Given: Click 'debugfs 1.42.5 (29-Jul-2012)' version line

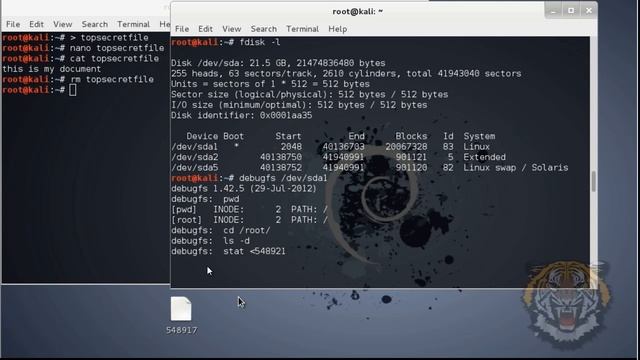Looking at the screenshot, I should click(244, 189).
